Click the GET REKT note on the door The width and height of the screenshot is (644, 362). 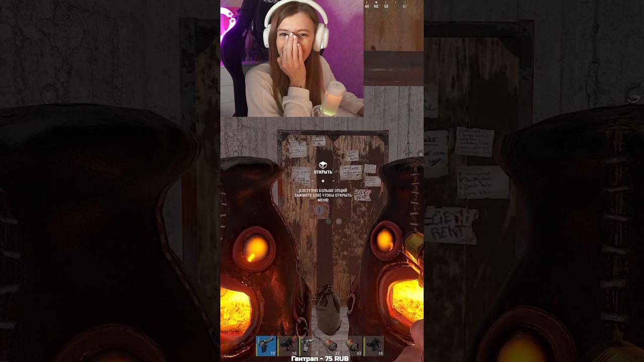362,195
